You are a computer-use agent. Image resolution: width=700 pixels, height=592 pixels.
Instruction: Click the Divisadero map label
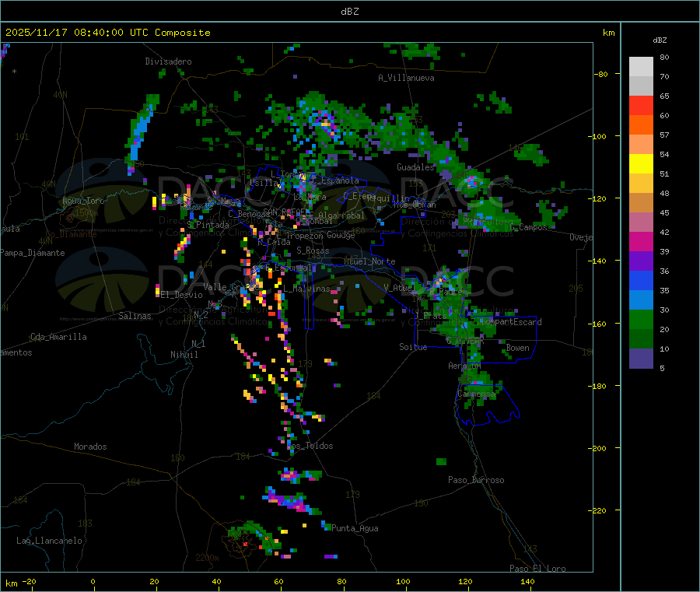tap(168, 61)
